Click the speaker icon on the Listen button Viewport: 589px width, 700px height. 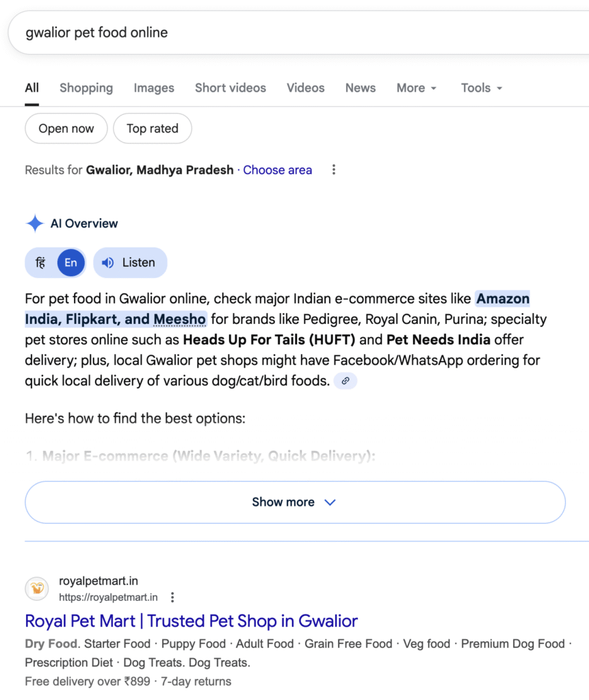coord(107,262)
